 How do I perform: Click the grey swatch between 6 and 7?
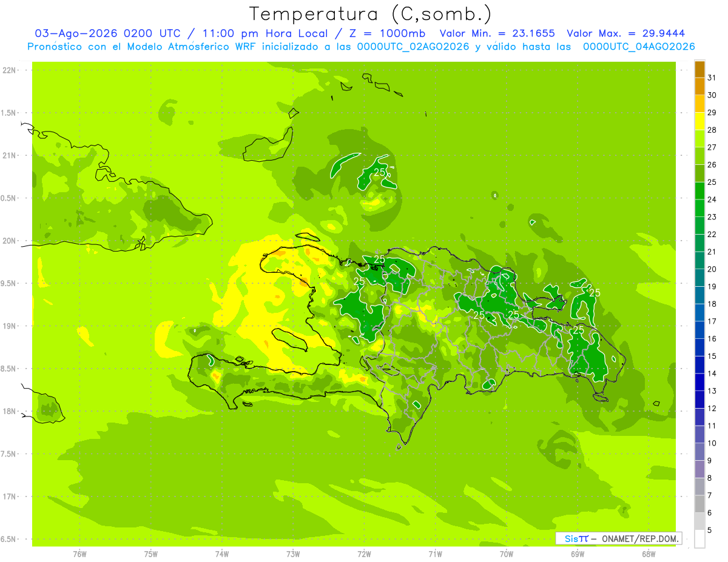pos(699,504)
